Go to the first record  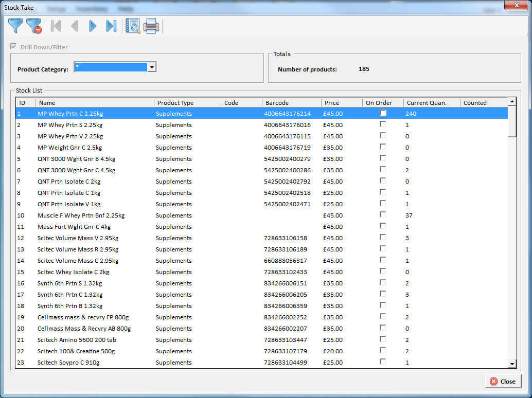(x=56, y=26)
